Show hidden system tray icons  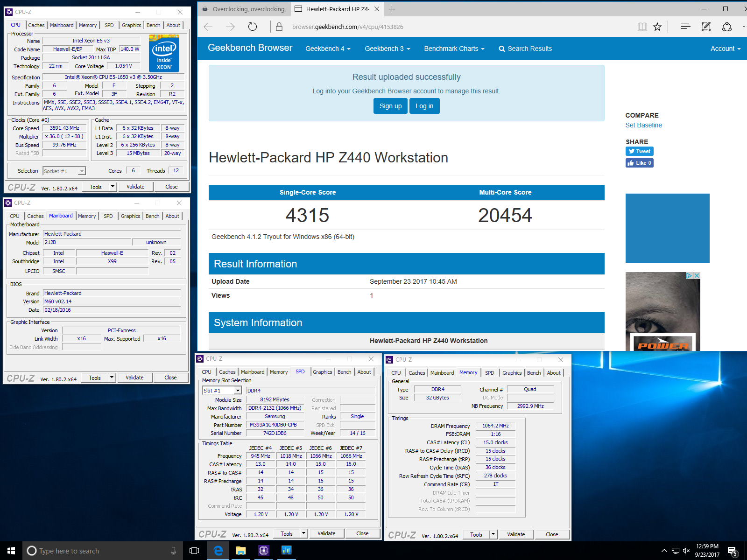(x=664, y=551)
